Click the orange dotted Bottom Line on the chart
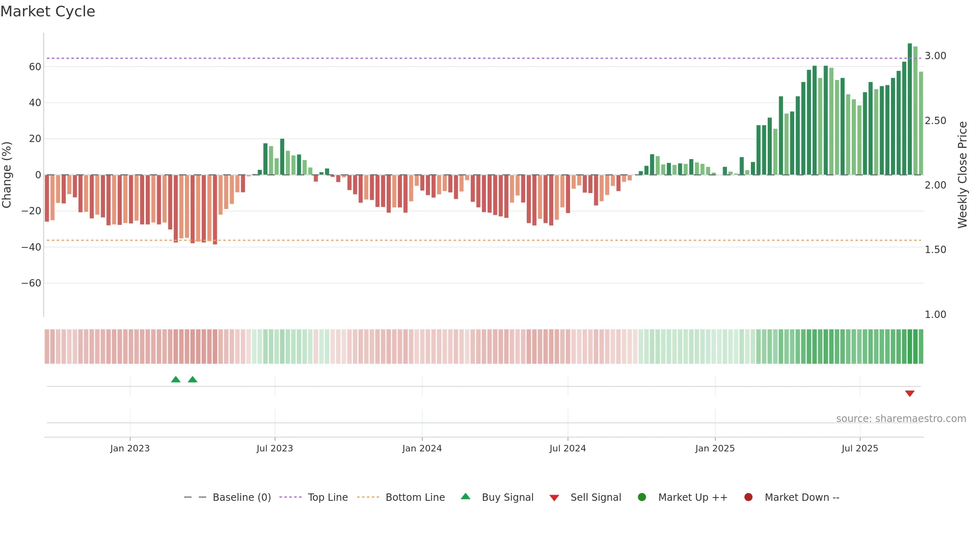 (484, 240)
